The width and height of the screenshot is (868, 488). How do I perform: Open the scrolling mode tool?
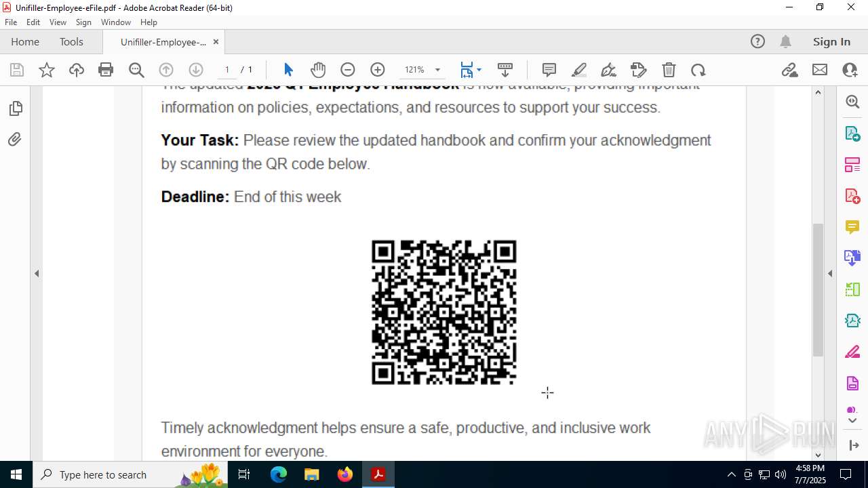[505, 70]
